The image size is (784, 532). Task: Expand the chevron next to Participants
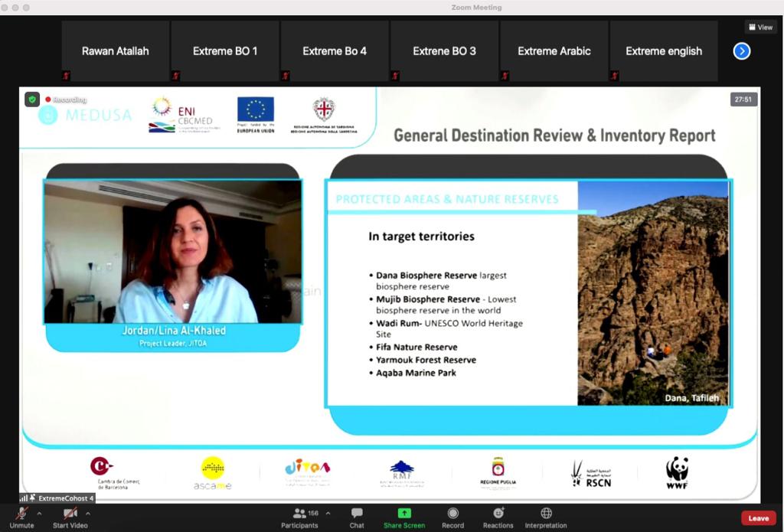[x=328, y=514]
